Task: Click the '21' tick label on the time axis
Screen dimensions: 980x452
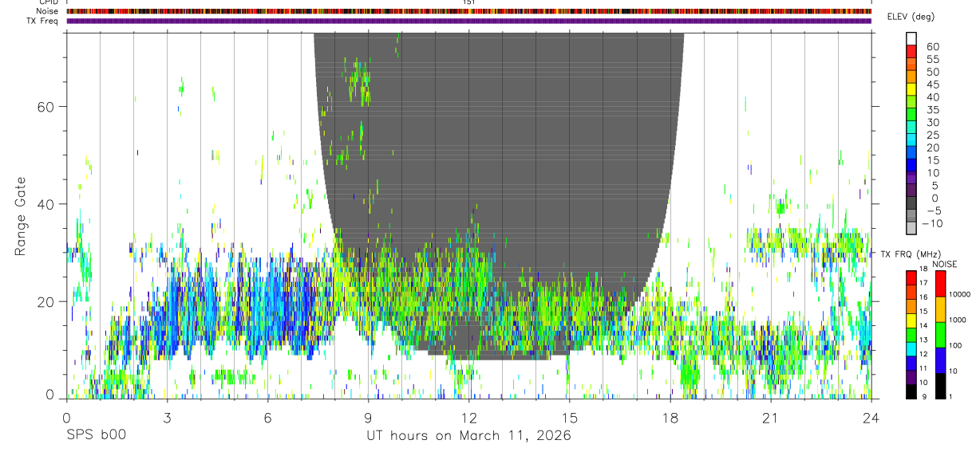Action: coord(770,418)
